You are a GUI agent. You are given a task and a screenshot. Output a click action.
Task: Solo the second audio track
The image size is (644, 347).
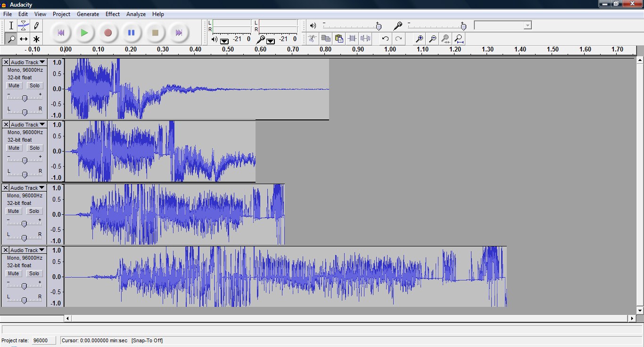click(x=34, y=148)
